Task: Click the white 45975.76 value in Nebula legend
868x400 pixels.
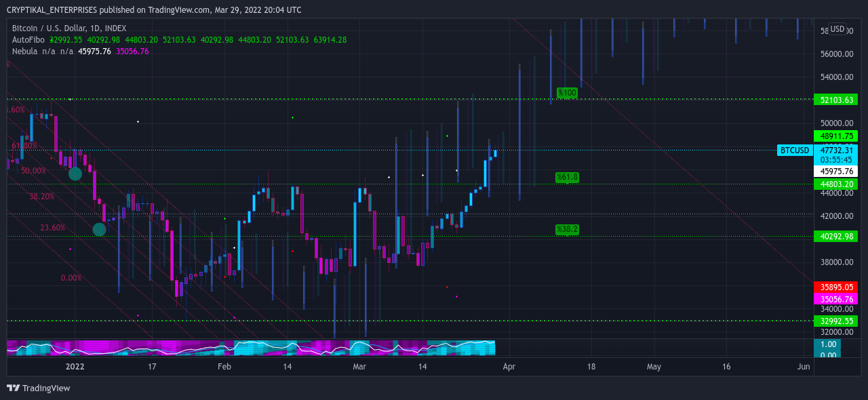Action: [x=94, y=51]
